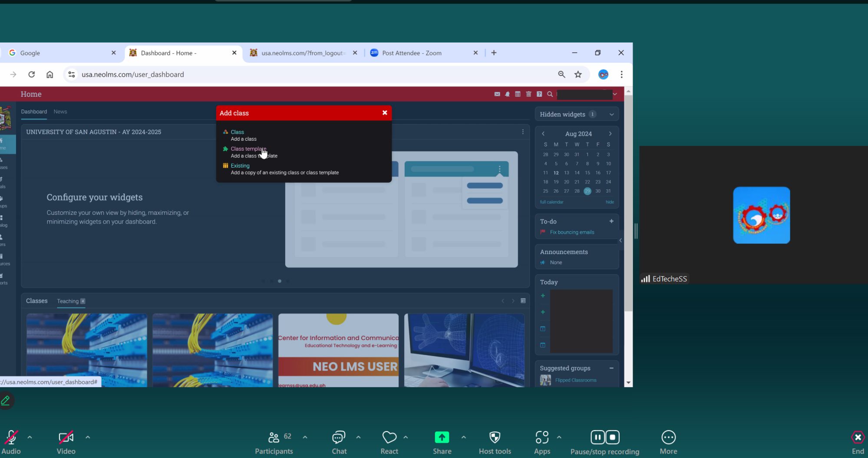The image size is (868, 458).
Task: Expand the Hidden widgets dropdown
Action: point(611,115)
